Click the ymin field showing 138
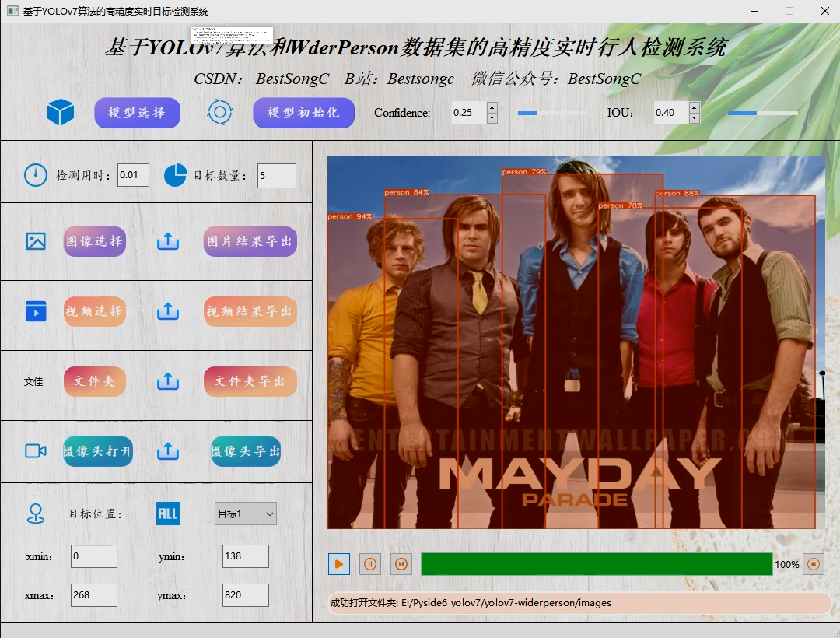This screenshot has width=840, height=638. coord(245,556)
